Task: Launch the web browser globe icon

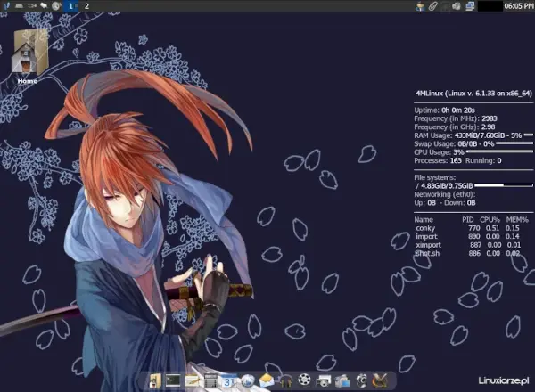Action: tap(247, 380)
